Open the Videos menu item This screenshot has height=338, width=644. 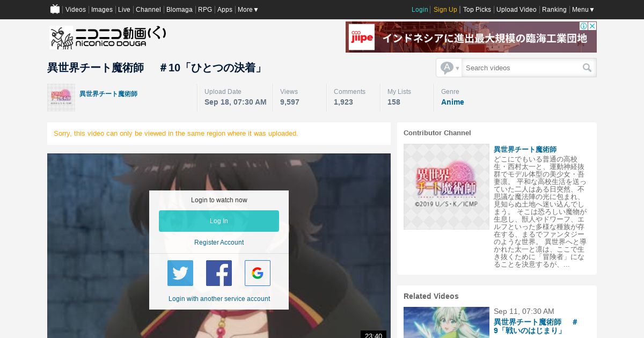click(x=76, y=10)
